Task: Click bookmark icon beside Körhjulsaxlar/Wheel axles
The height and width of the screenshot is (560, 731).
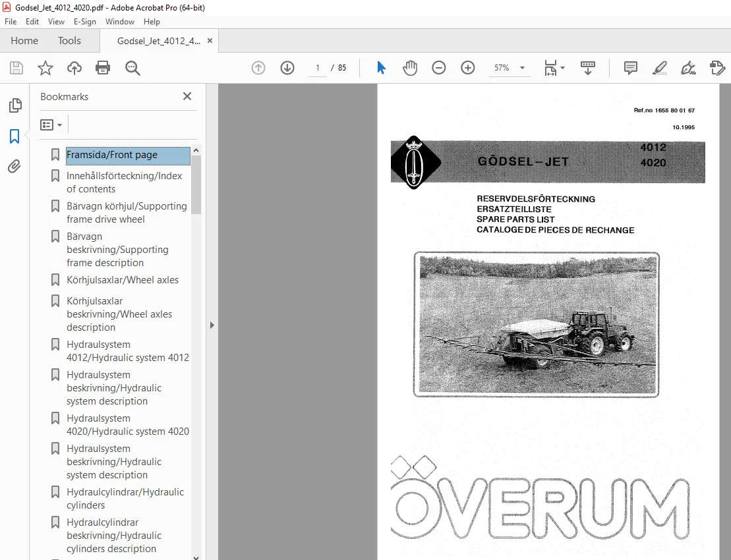Action: [55, 279]
